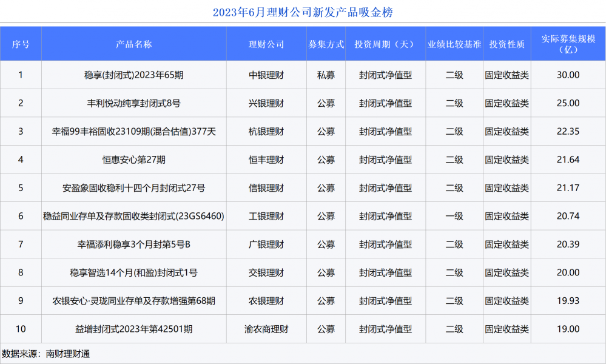Click company cell 中银理财
The image size is (606, 364).
[x=266, y=75]
